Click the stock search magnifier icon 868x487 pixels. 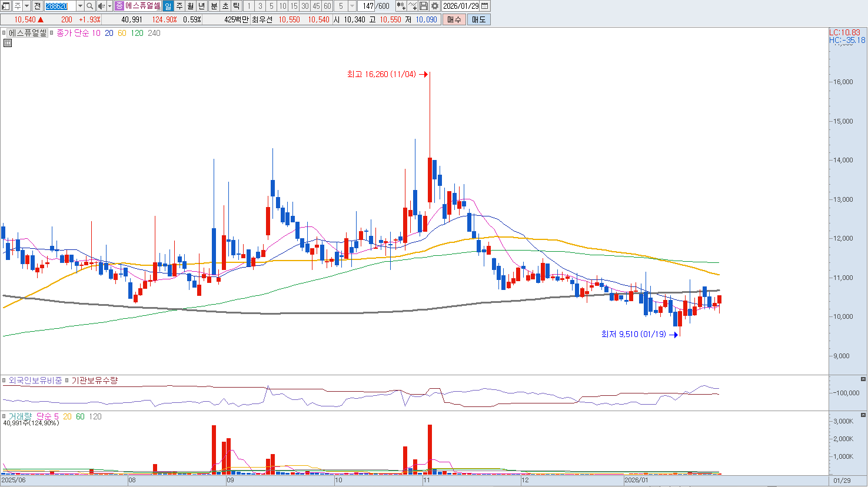89,6
